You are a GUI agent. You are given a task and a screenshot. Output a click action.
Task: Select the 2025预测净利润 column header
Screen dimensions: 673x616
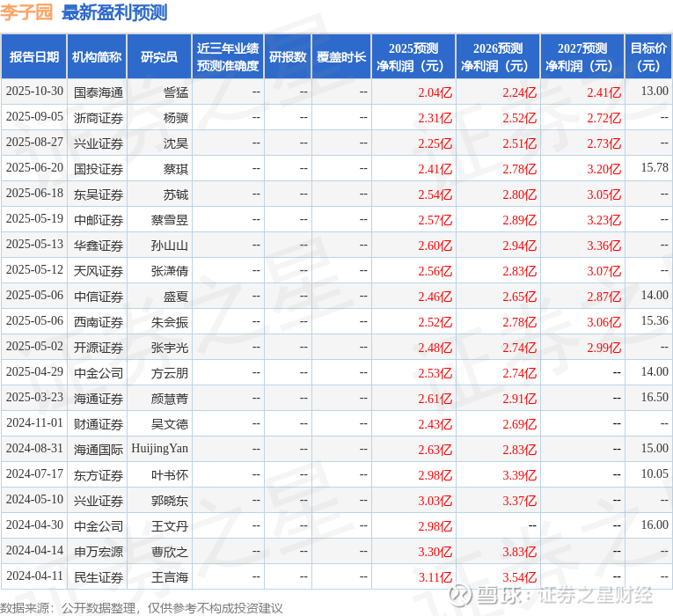point(413,56)
